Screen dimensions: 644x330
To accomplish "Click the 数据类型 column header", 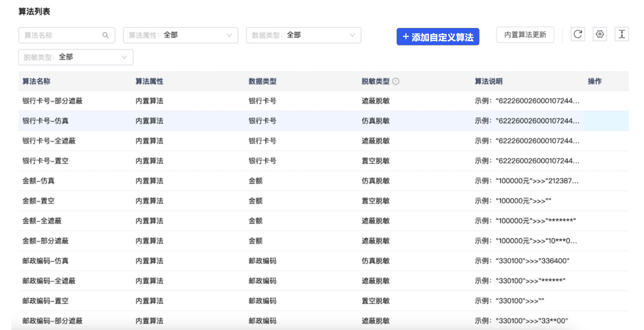I will coord(262,82).
